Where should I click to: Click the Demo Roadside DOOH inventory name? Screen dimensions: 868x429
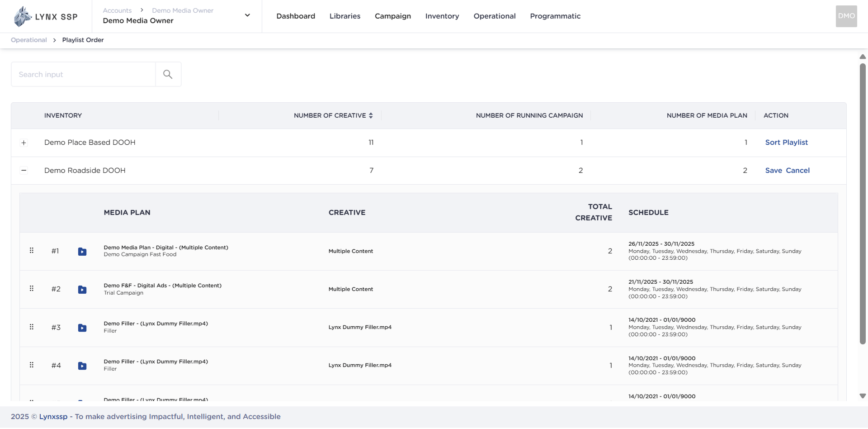point(85,171)
